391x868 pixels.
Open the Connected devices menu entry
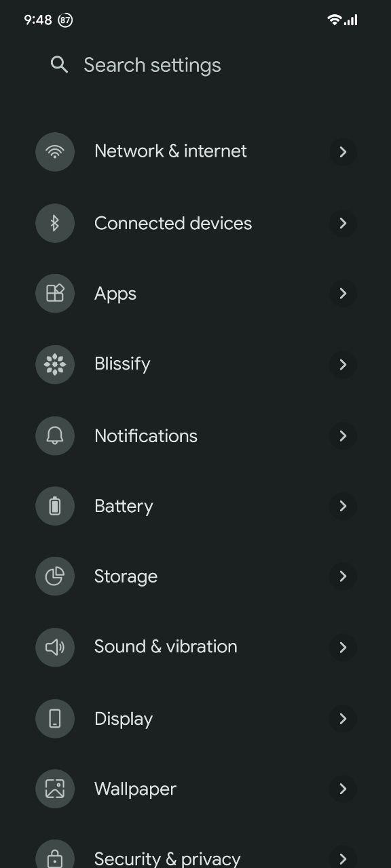coord(195,223)
